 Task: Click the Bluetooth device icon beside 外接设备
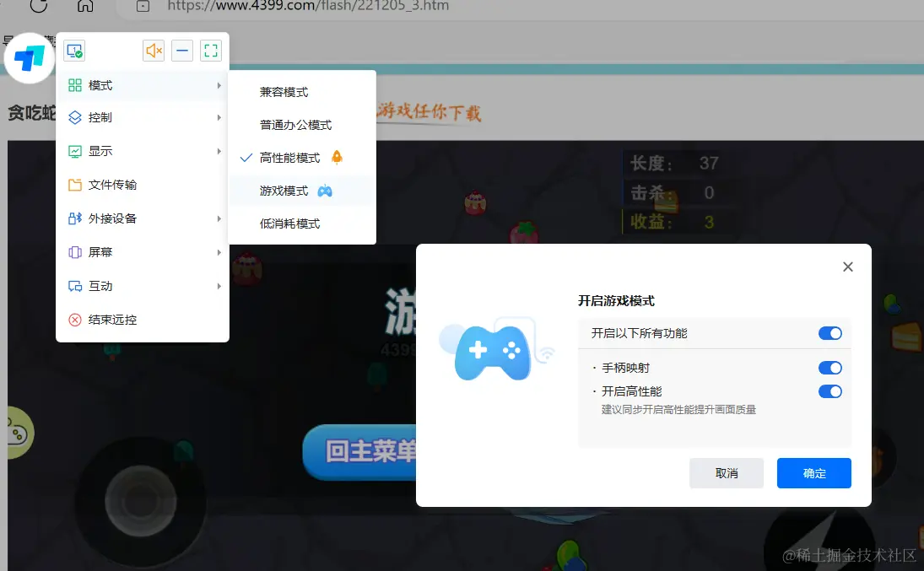point(75,218)
